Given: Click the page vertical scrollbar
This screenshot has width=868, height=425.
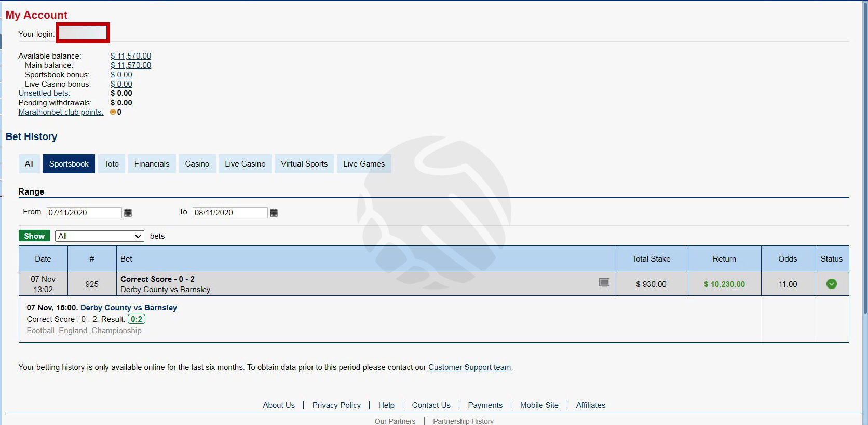Looking at the screenshot, I should (865, 157).
